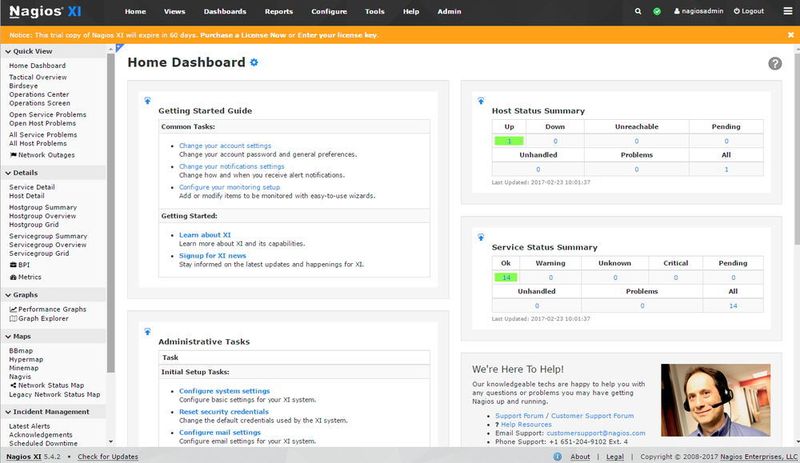Open the Configure menu
Image resolution: width=800 pixels, height=463 pixels.
[x=329, y=11]
